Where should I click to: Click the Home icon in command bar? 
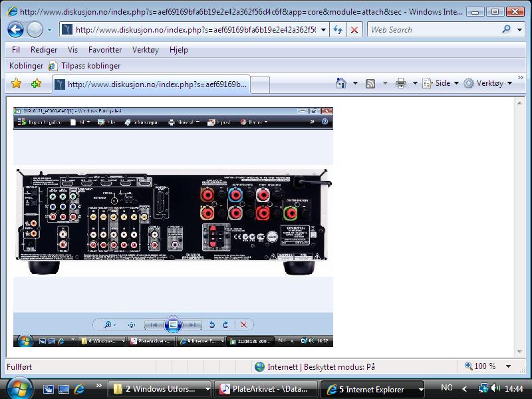340,83
